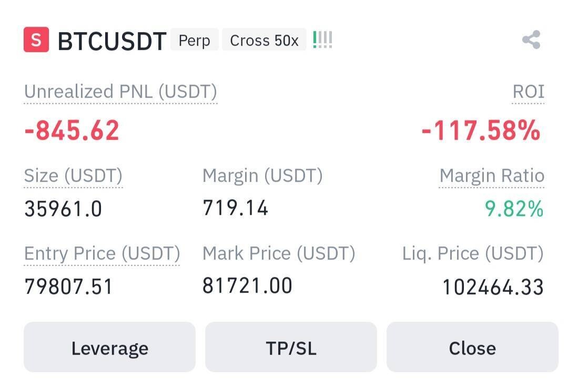Tap the 102464.33 liquidation price

pos(492,287)
